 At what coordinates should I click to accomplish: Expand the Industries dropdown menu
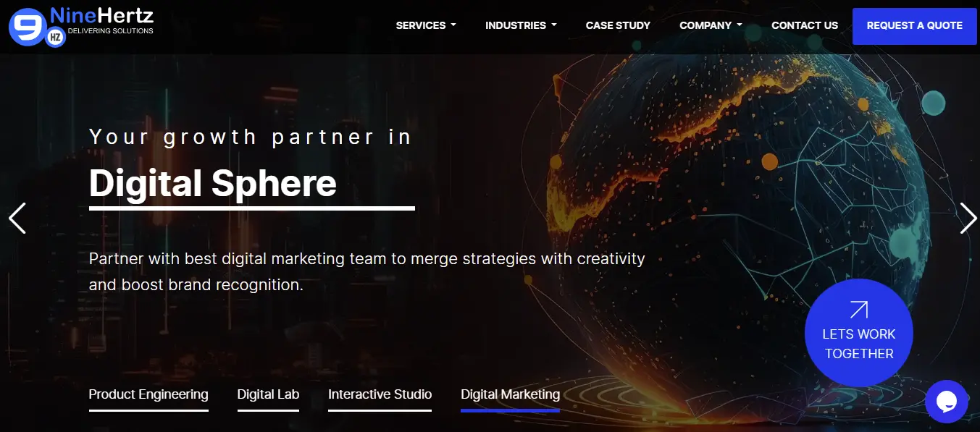coord(521,25)
